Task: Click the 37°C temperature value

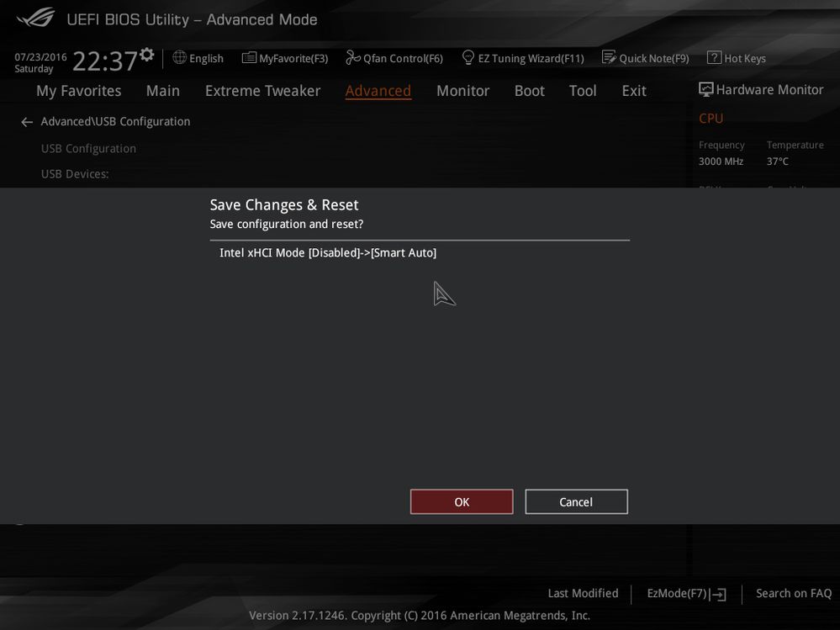Action: (x=777, y=161)
